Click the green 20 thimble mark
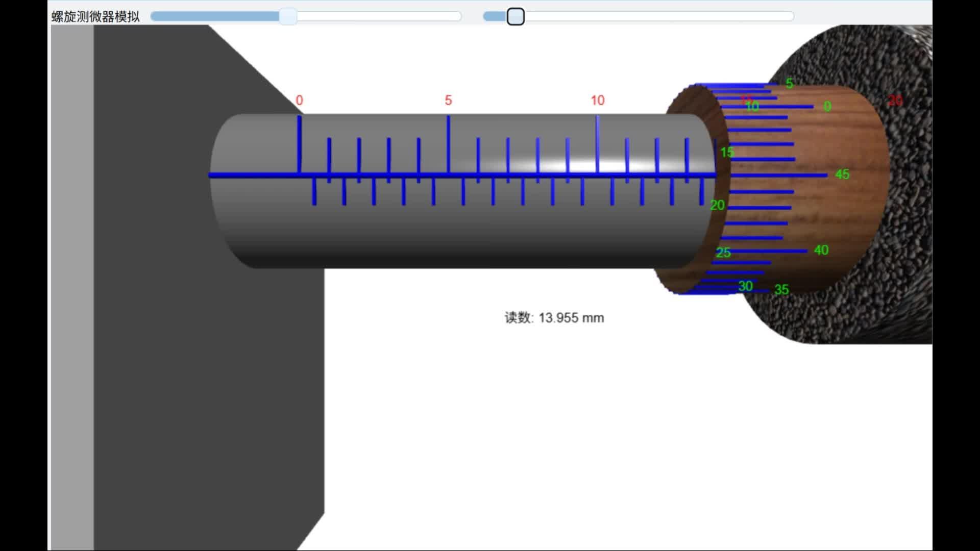 (x=717, y=205)
